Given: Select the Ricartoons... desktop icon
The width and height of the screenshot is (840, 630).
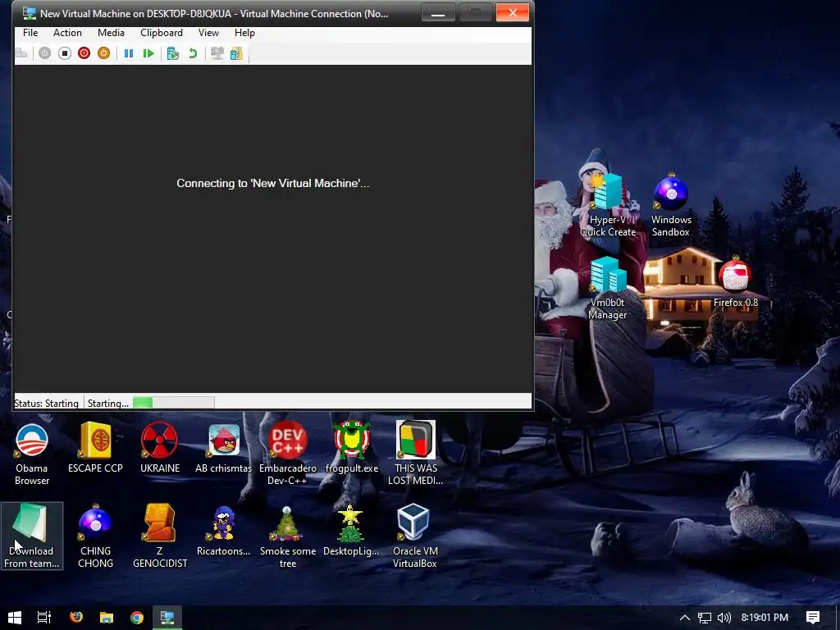Looking at the screenshot, I should 223,531.
